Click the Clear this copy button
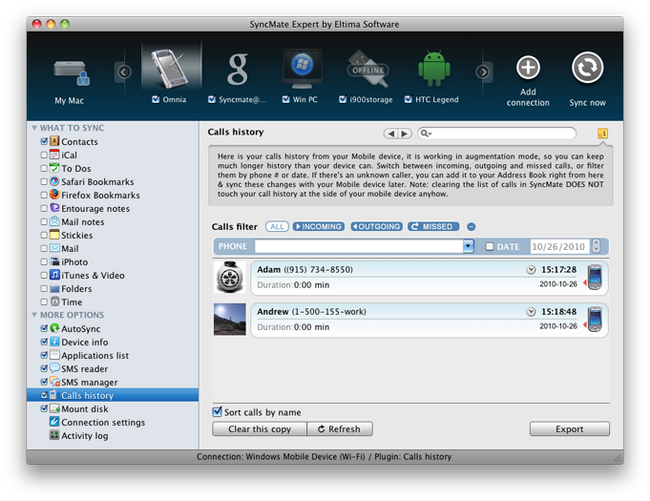The width and height of the screenshot is (650, 501). tap(260, 429)
